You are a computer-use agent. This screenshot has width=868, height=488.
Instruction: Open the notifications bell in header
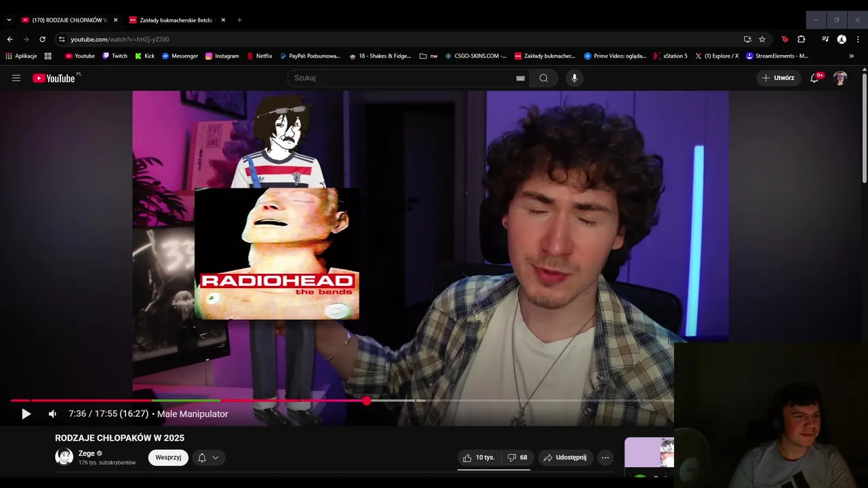814,78
